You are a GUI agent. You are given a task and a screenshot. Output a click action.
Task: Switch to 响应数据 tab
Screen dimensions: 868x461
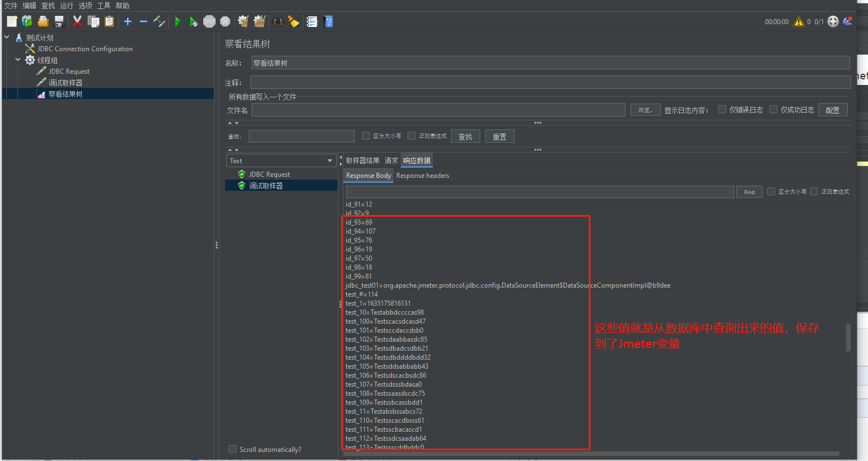pos(417,160)
